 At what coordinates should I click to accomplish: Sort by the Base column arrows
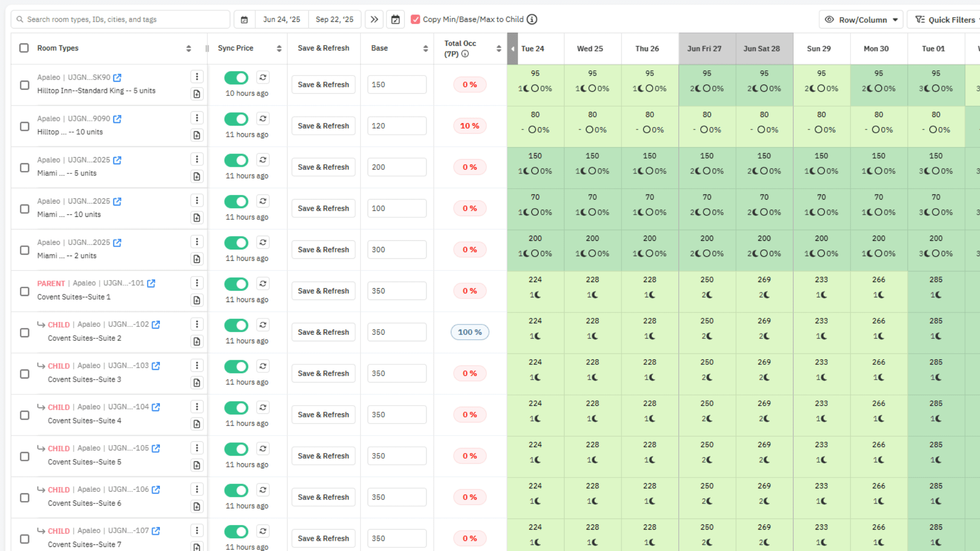click(426, 48)
